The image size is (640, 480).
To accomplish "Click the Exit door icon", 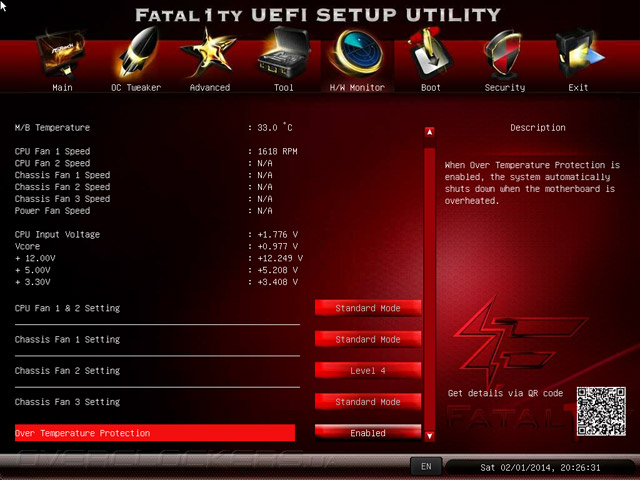I will pos(579,54).
